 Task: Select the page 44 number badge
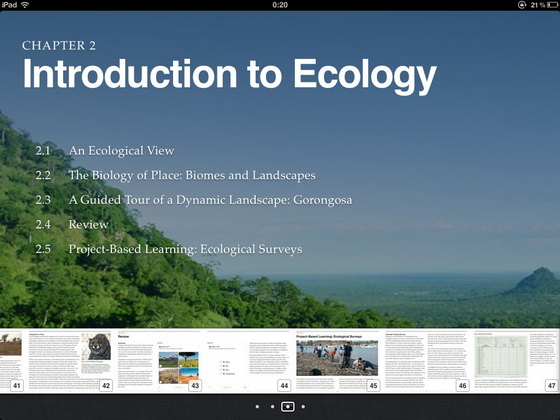click(x=284, y=386)
